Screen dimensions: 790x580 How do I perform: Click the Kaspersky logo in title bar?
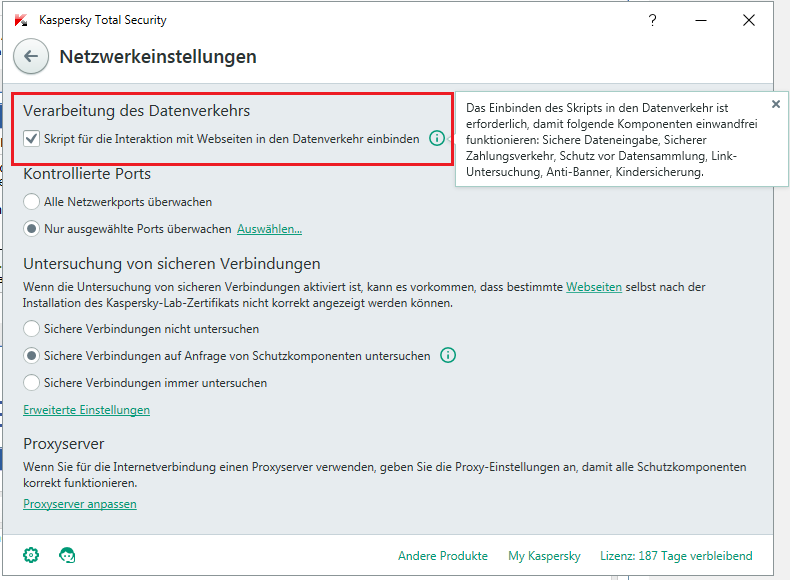coord(21,20)
